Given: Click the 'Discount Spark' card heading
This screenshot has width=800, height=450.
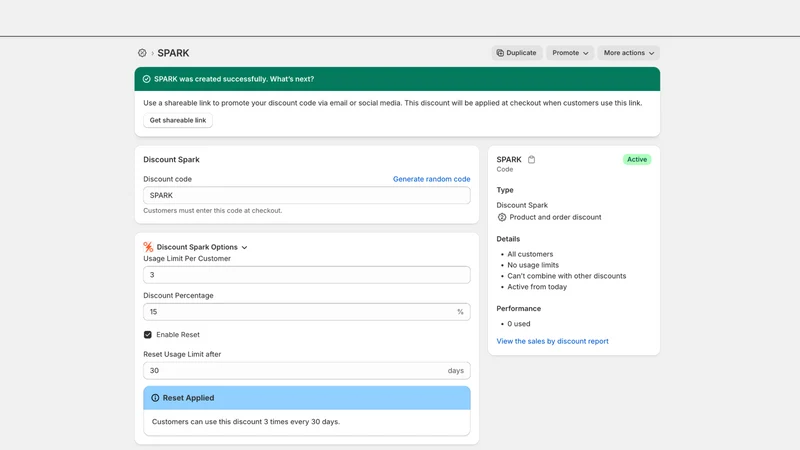Looking at the screenshot, I should click(x=171, y=160).
